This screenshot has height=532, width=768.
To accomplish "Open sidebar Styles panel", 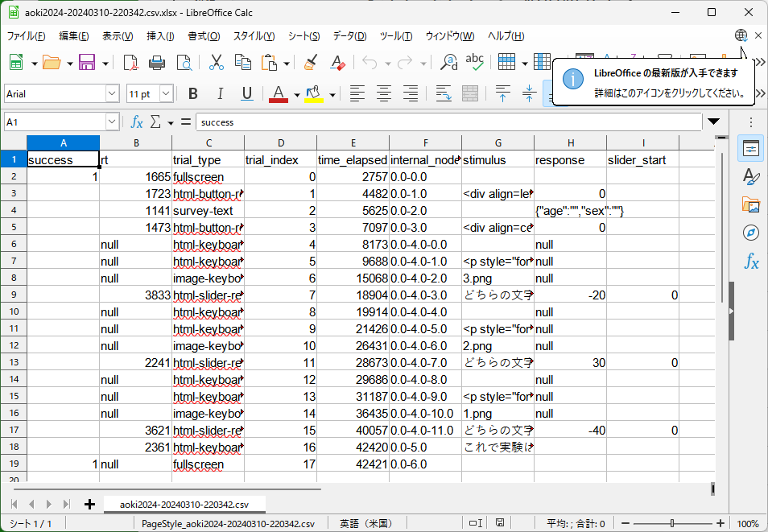I will [750, 176].
